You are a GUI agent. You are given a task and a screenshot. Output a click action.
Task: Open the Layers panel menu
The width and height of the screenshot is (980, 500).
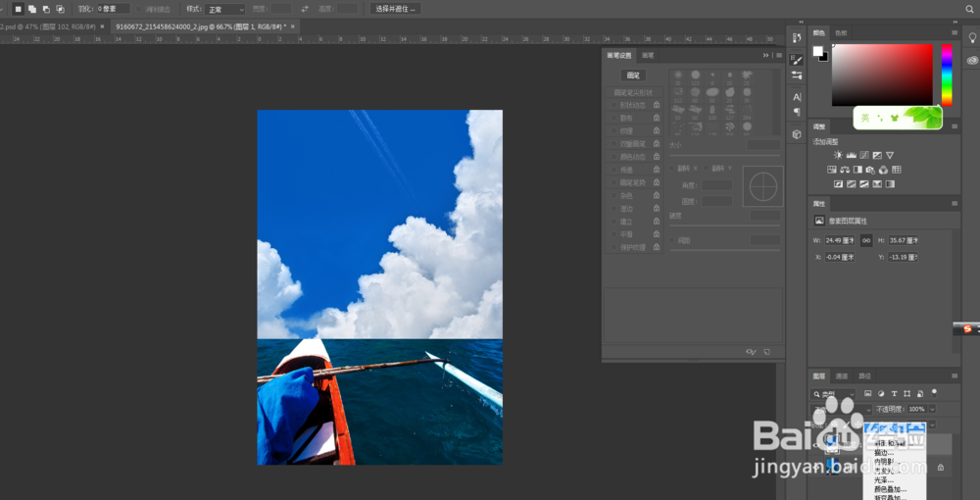(955, 376)
